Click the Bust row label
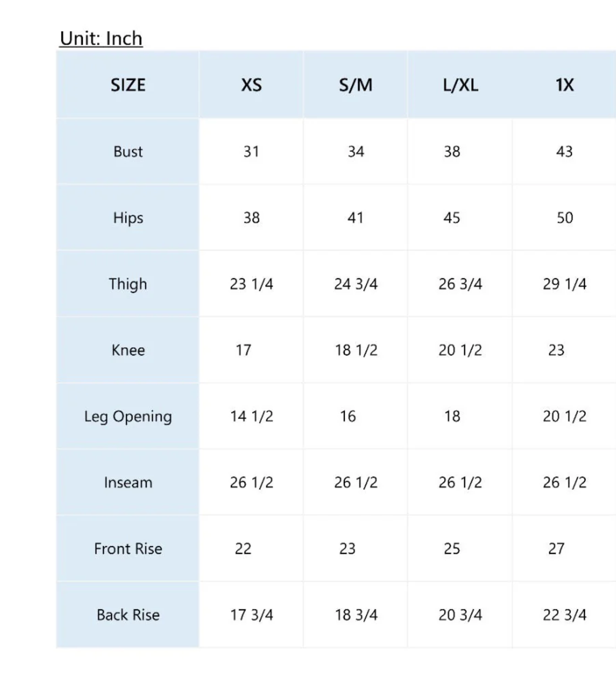This screenshot has height=677, width=616. coord(128,151)
